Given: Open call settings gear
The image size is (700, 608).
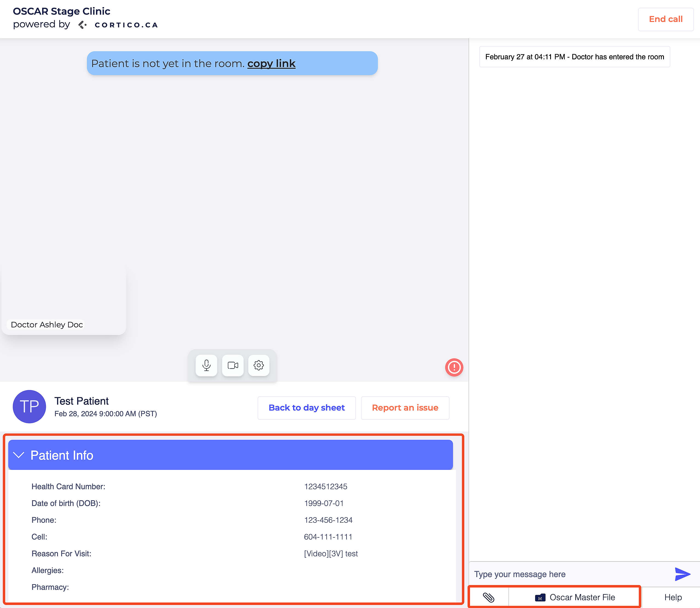Looking at the screenshot, I should [259, 365].
